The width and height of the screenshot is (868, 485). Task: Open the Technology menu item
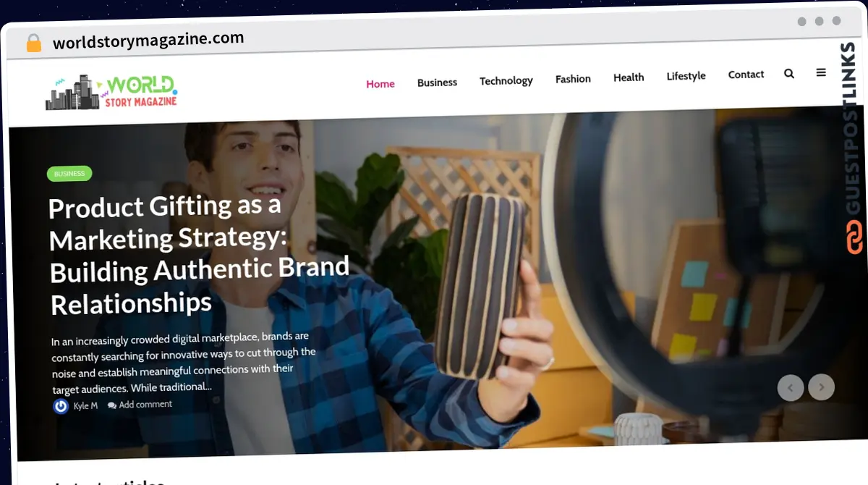coord(506,80)
